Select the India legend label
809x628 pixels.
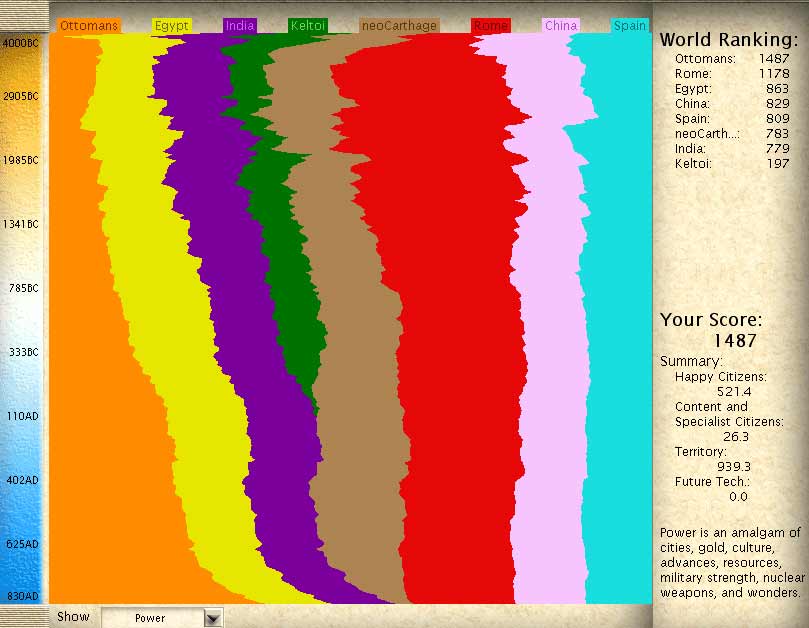coord(240,26)
